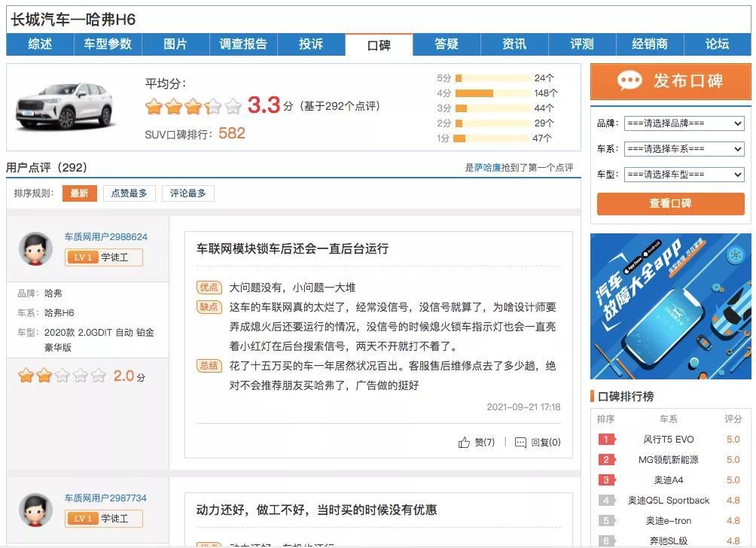Click the thumbs-up icon on the first review
The height and width of the screenshot is (548, 756).
[x=465, y=443]
